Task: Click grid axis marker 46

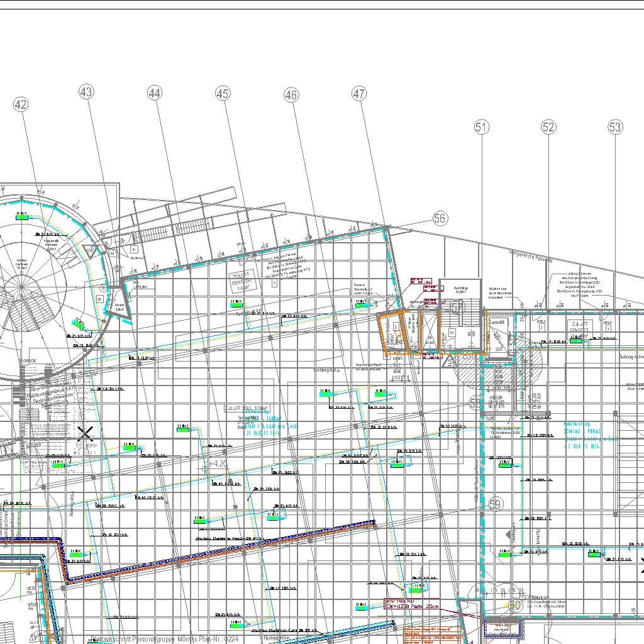Action: (291, 95)
